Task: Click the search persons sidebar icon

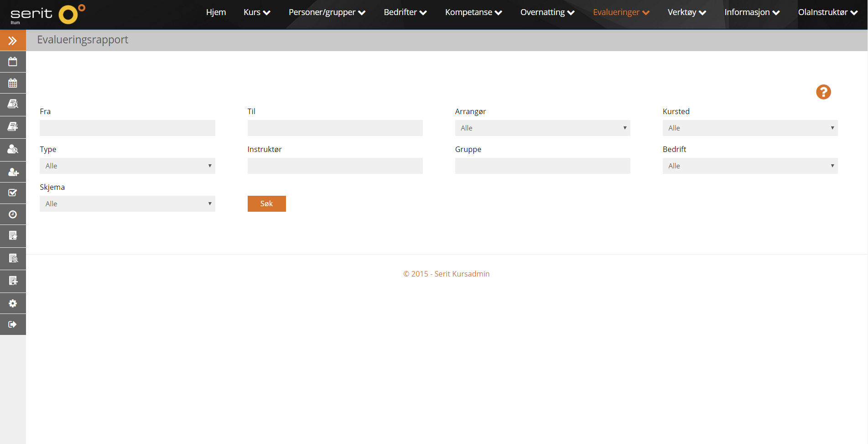Action: pos(13,149)
